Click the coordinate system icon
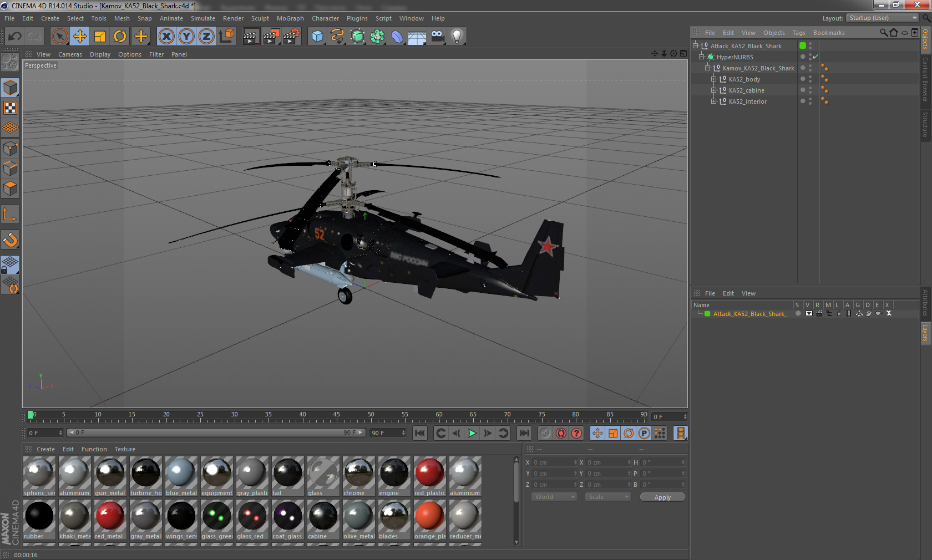This screenshot has height=560, width=932. (x=227, y=37)
